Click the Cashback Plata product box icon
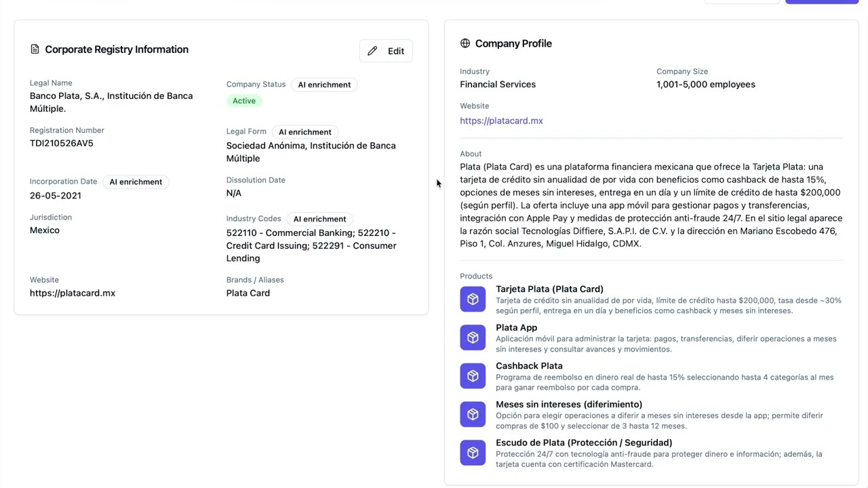The height and width of the screenshot is (488, 868). pos(473,376)
